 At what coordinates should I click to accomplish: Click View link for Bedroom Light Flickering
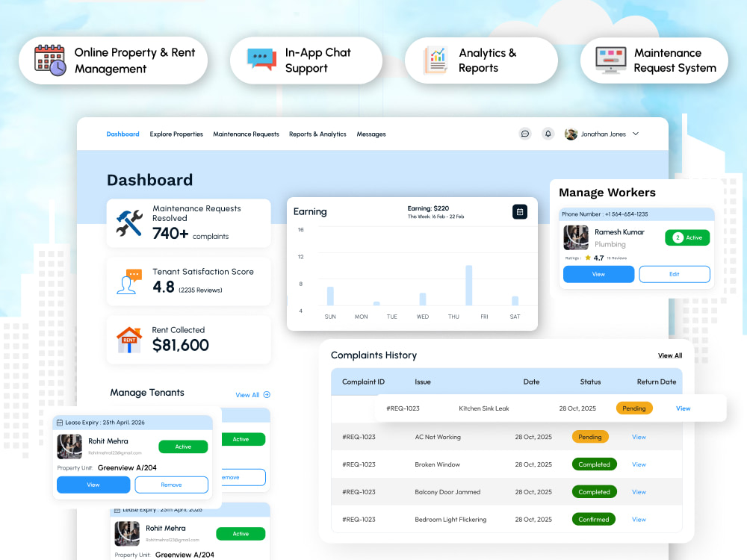coord(639,520)
